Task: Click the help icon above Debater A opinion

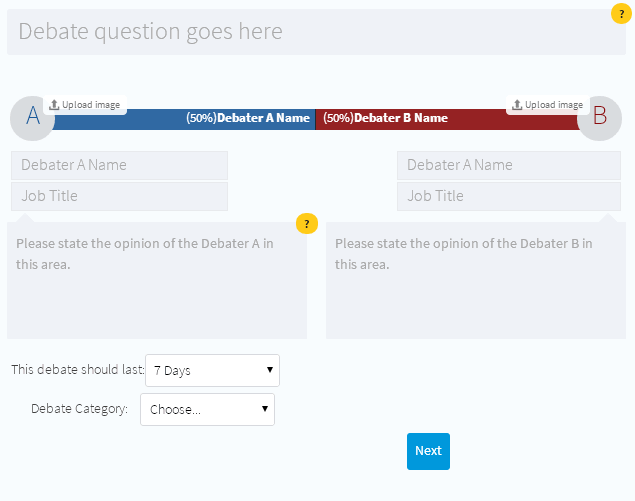Action: [x=307, y=224]
